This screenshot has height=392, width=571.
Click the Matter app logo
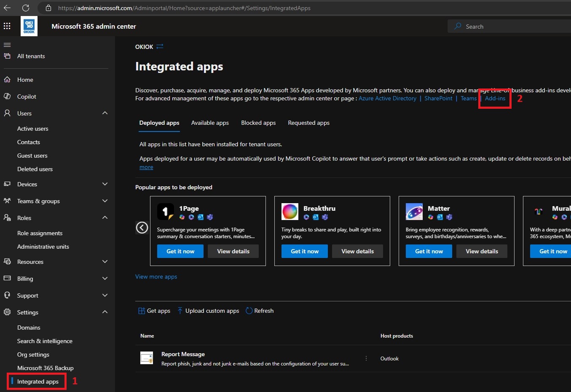click(x=414, y=212)
